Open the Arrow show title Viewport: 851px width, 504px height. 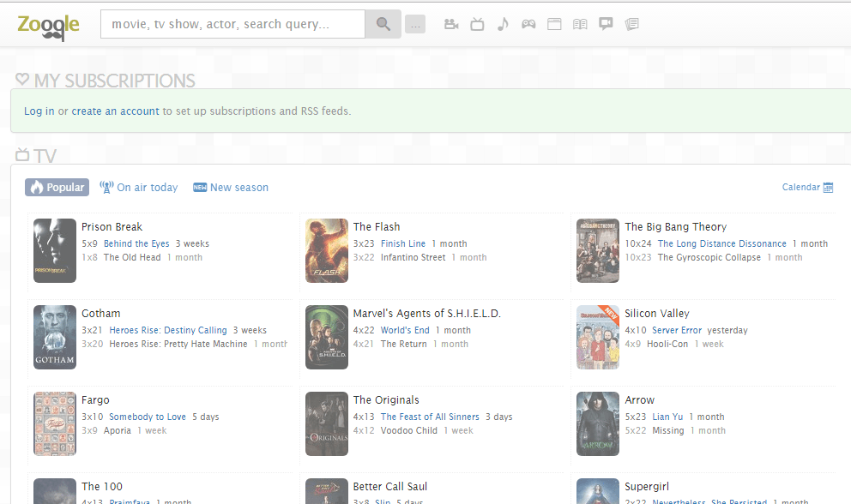pos(640,399)
